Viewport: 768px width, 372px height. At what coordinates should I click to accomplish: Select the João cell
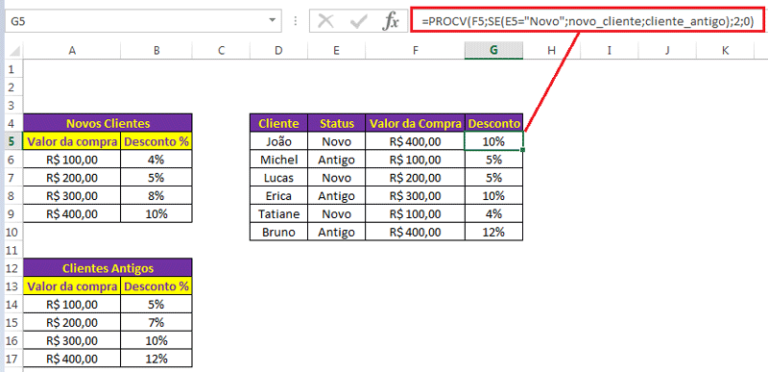279,141
